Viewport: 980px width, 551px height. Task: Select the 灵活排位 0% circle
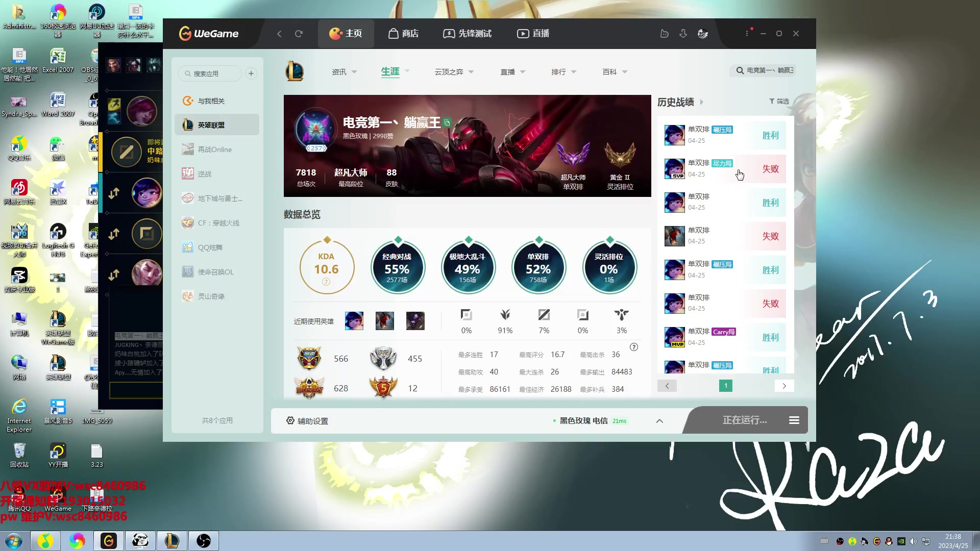[x=609, y=267]
